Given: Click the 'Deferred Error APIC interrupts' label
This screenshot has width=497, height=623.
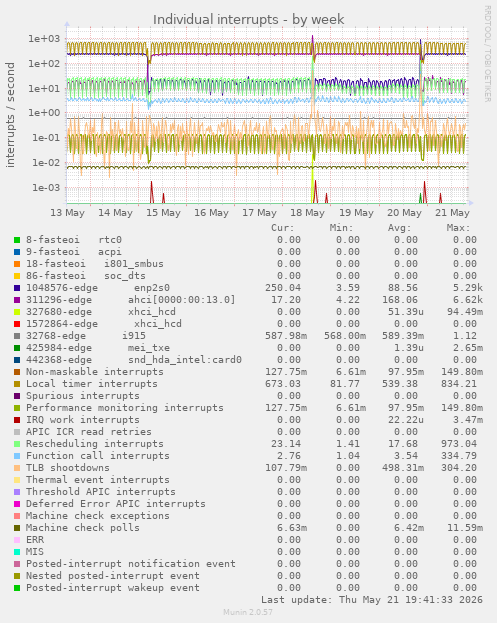Looking at the screenshot, I should click(x=116, y=504).
